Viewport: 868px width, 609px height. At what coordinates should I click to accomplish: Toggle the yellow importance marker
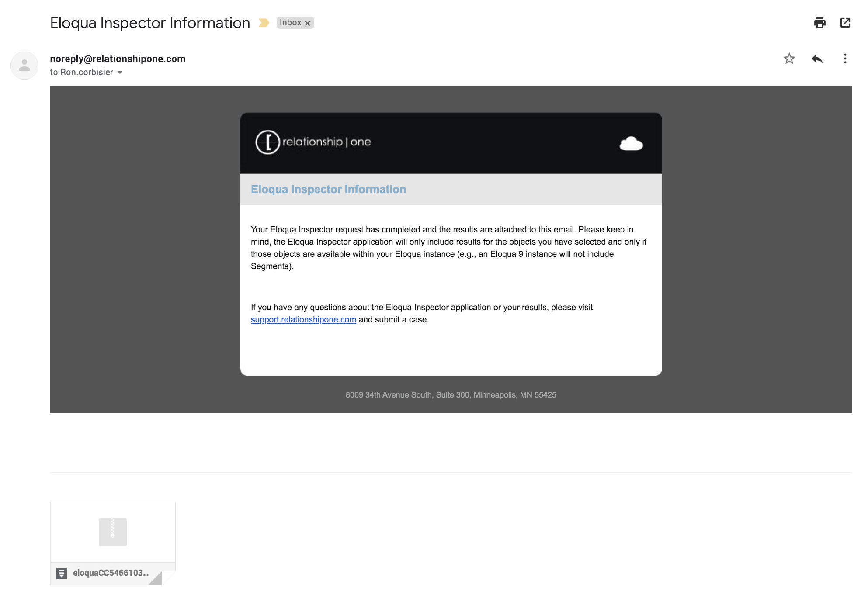(x=264, y=23)
